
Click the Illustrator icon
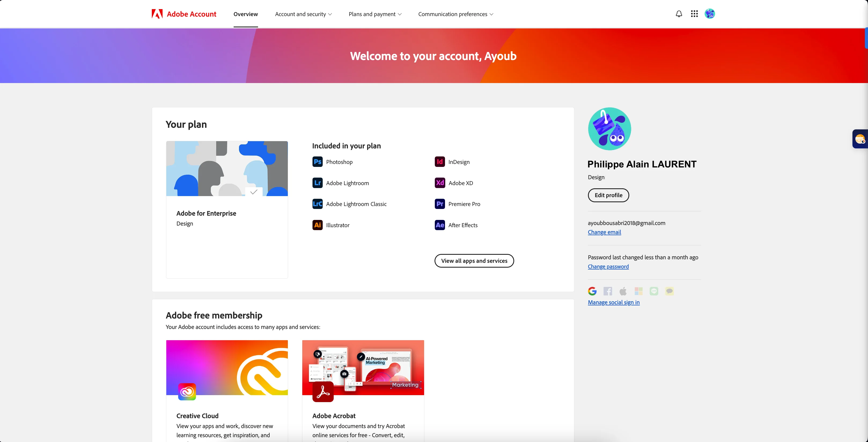point(317,225)
